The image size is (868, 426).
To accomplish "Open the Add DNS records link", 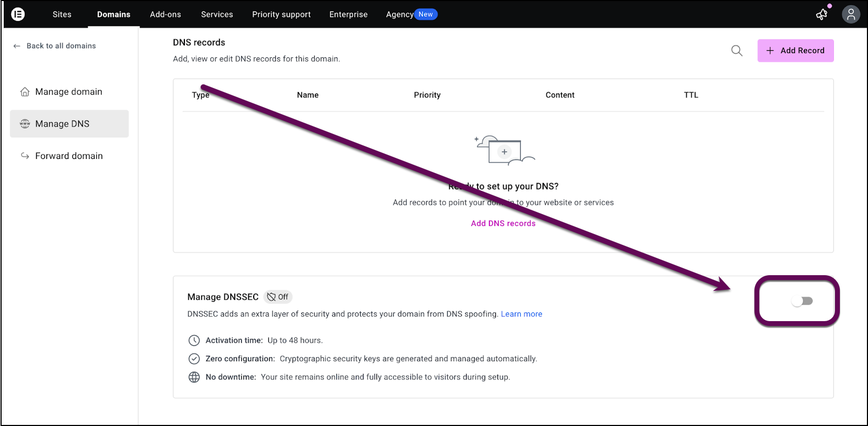I will [503, 223].
